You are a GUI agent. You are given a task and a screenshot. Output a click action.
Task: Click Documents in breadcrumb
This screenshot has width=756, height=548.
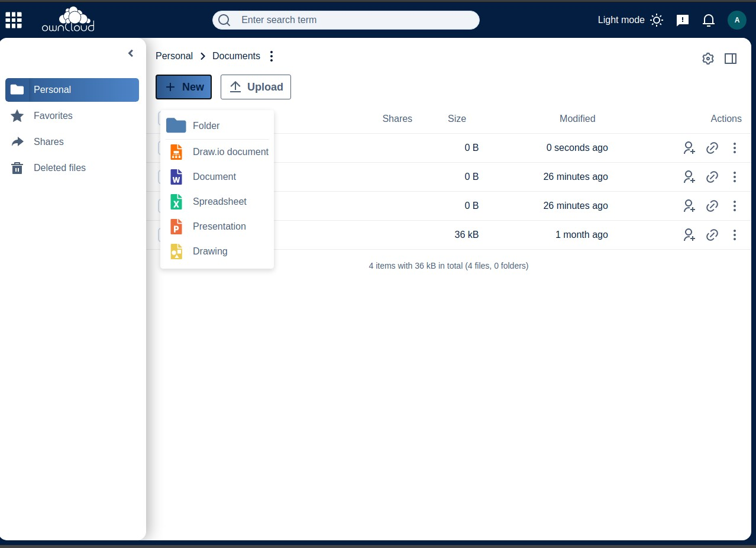pos(236,56)
